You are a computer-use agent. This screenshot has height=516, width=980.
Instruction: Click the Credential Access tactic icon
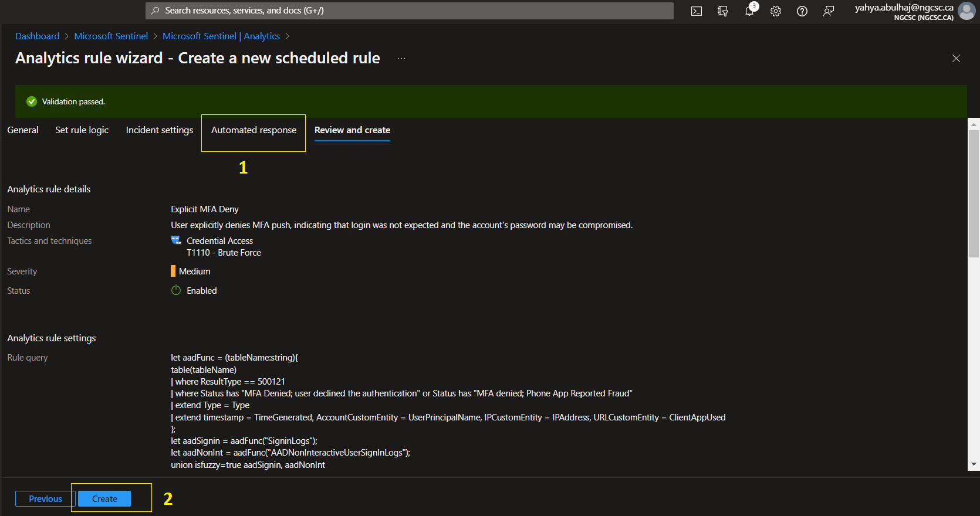[176, 240]
